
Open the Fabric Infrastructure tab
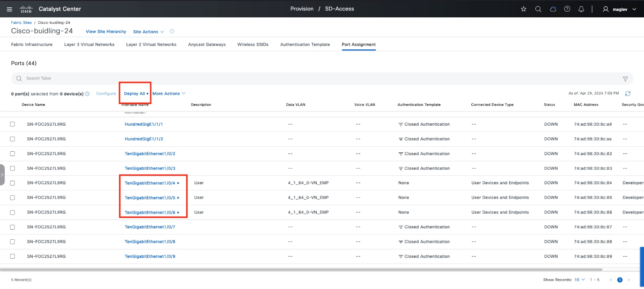(x=32, y=44)
